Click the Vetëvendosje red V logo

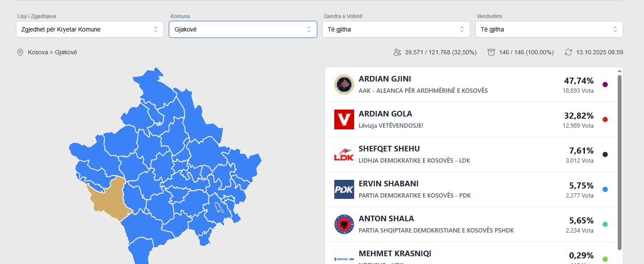[x=344, y=119]
